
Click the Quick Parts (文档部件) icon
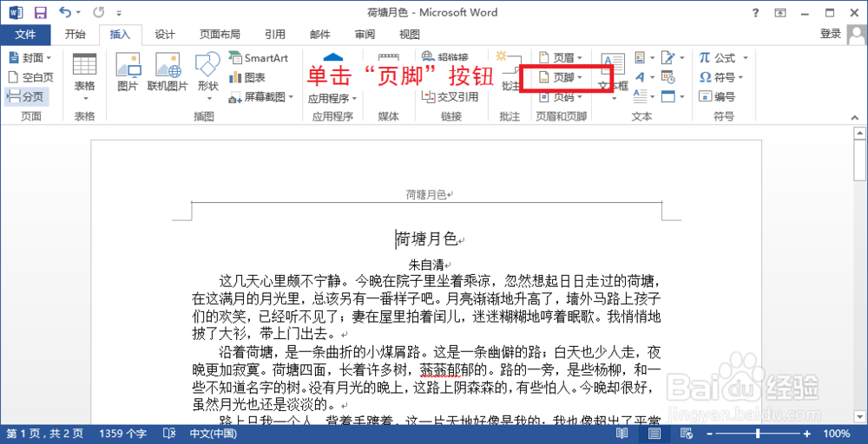tap(644, 57)
